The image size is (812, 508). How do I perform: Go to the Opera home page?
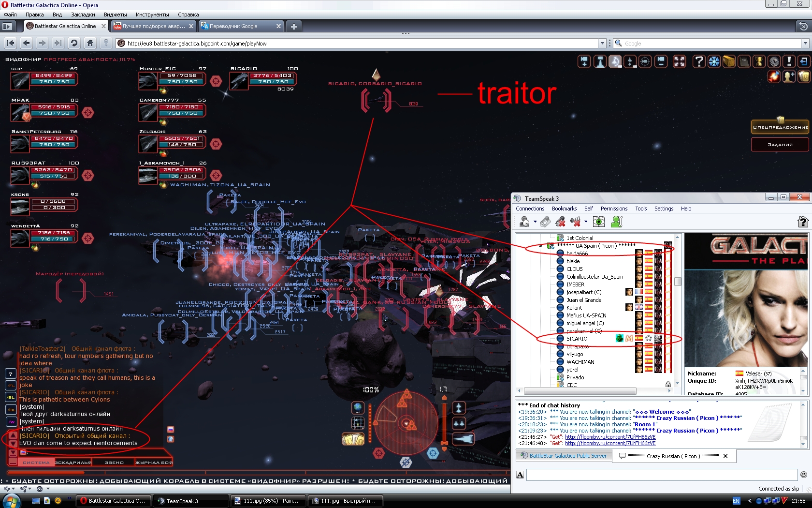point(90,43)
